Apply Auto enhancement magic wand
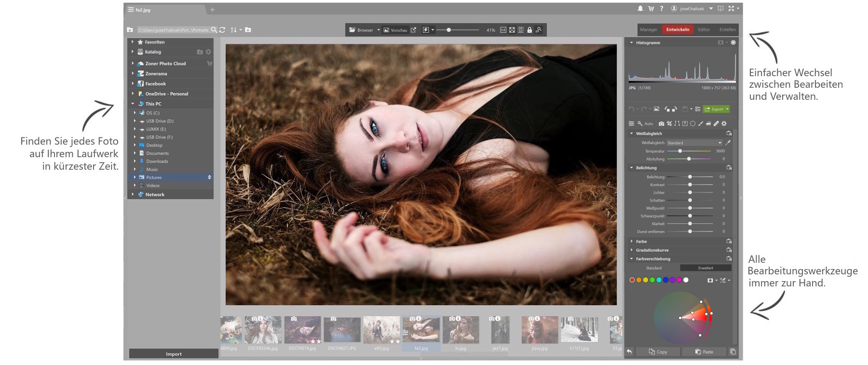Screen dimensions: 868x365 click(x=645, y=123)
